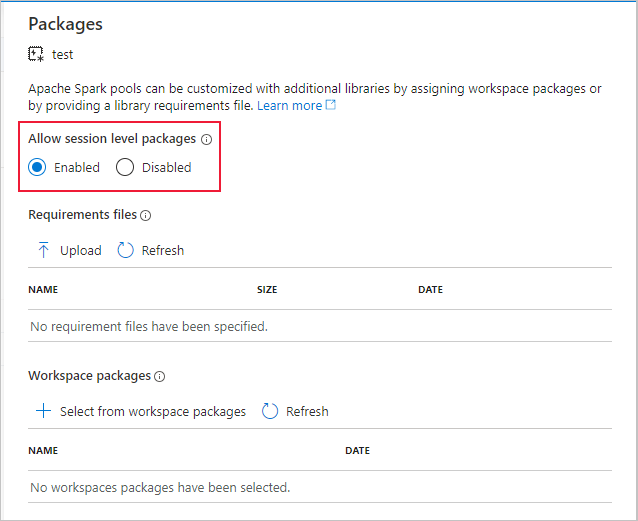The height and width of the screenshot is (521, 638).
Task: Click the Spark pool icon beside test
Action: [37, 55]
